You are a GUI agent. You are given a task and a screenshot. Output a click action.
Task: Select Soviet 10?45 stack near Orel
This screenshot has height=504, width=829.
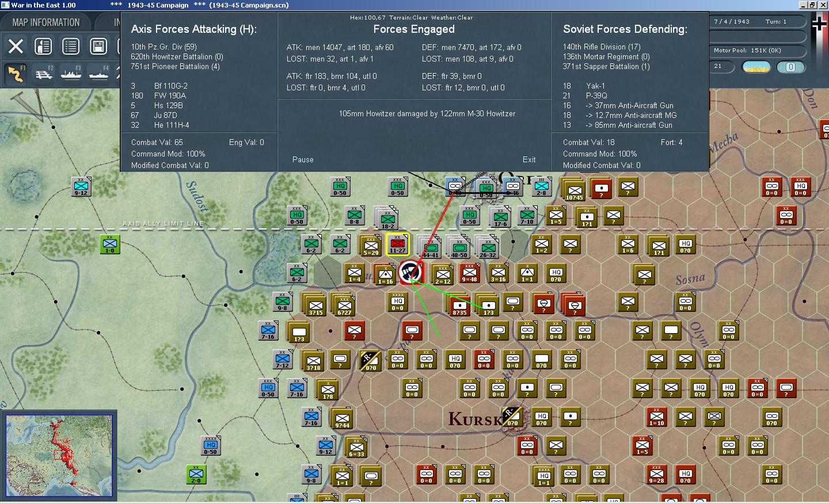(573, 189)
